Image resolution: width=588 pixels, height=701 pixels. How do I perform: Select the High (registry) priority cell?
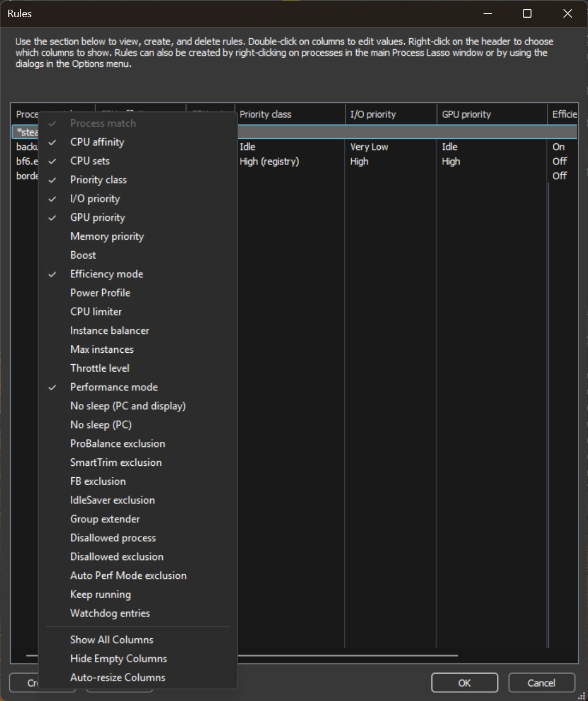[x=269, y=162]
